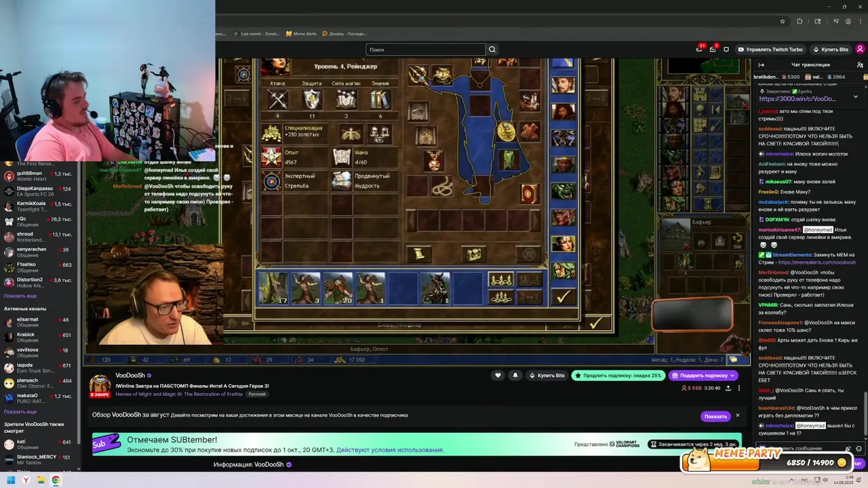This screenshot has width=868, height=488.
Task: Open the inbox icon with 3 badge
Action: click(713, 49)
